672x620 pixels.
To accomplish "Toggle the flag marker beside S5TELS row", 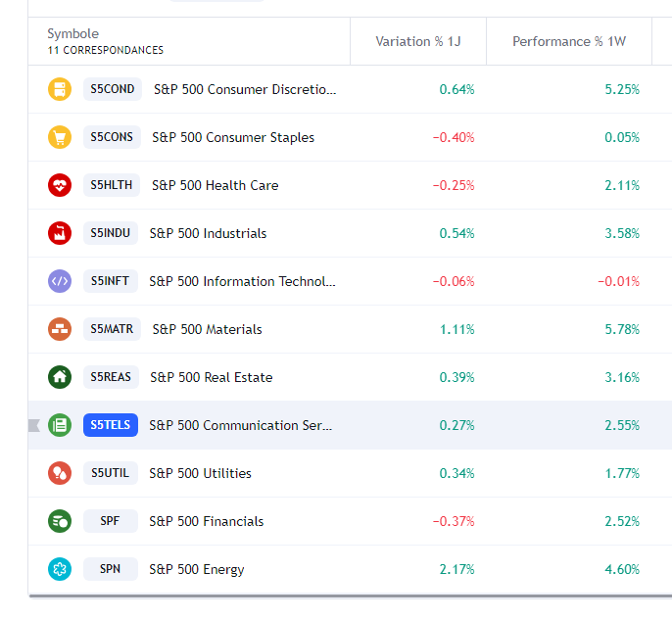I will 34,425.
